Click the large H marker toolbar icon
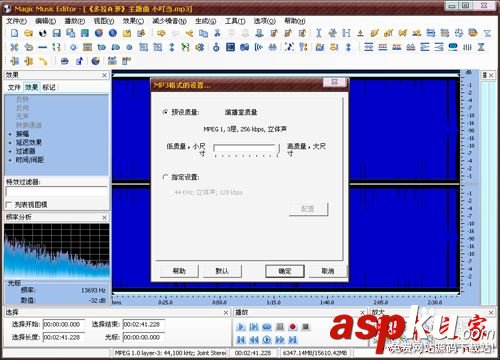 [x=347, y=33]
